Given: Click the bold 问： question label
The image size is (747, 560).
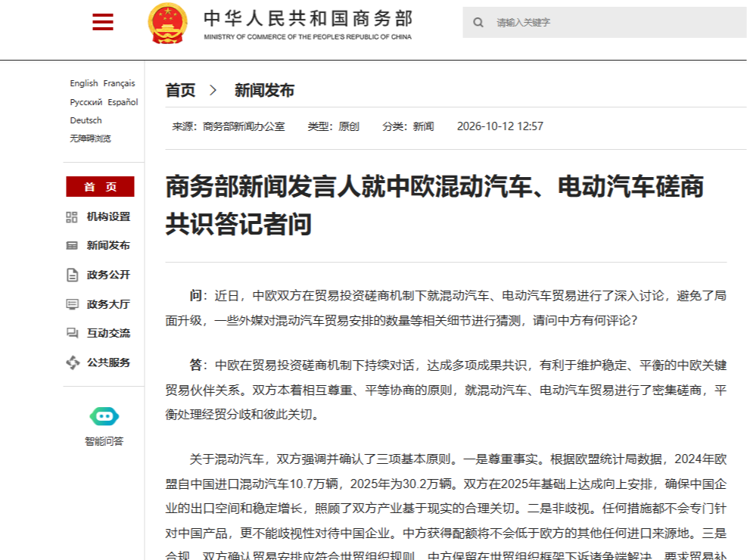Looking at the screenshot, I should 198,296.
